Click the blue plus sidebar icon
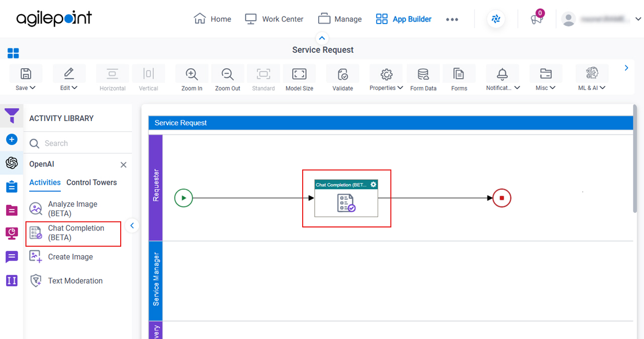The width and height of the screenshot is (644, 339). tap(12, 140)
